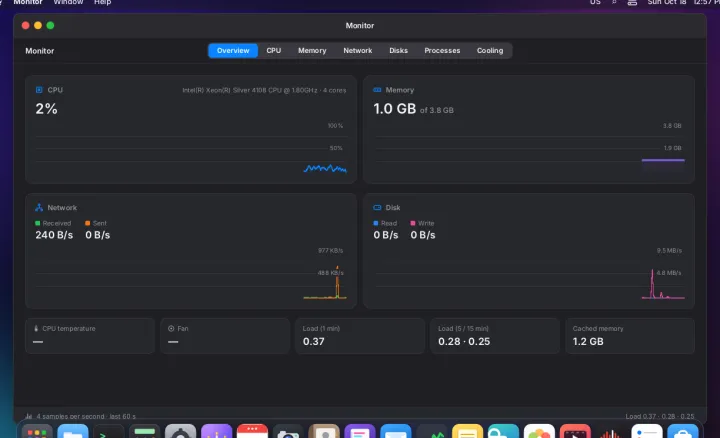Open the blue Mail envelope in the dock
Screen dimensions: 720x438
(x=395, y=432)
